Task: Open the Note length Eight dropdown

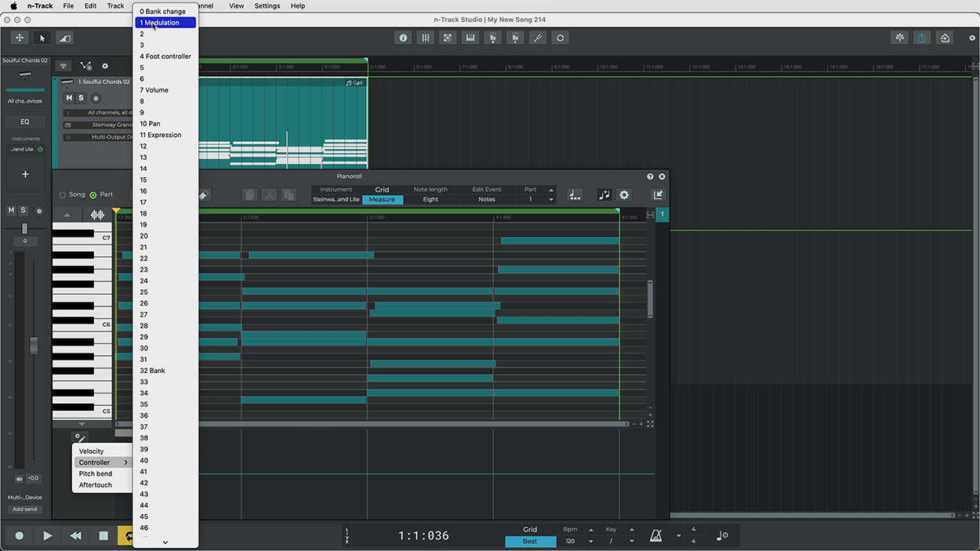Action: pos(430,200)
